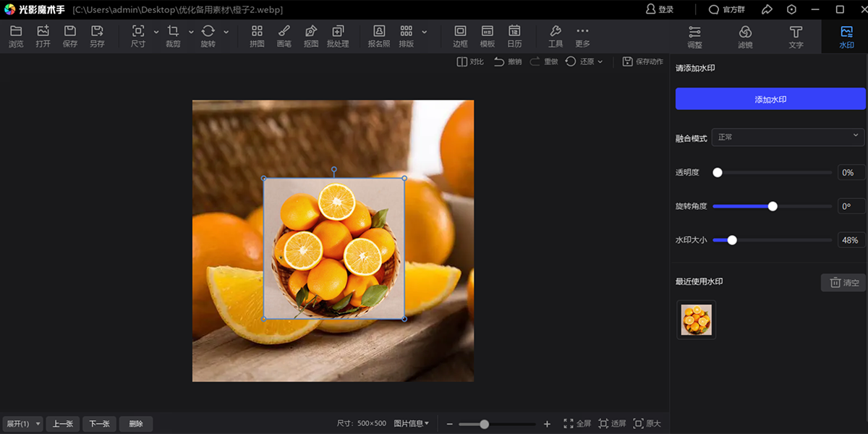
Task: Expand the 融合模式 blend mode dropdown
Action: [x=788, y=137]
